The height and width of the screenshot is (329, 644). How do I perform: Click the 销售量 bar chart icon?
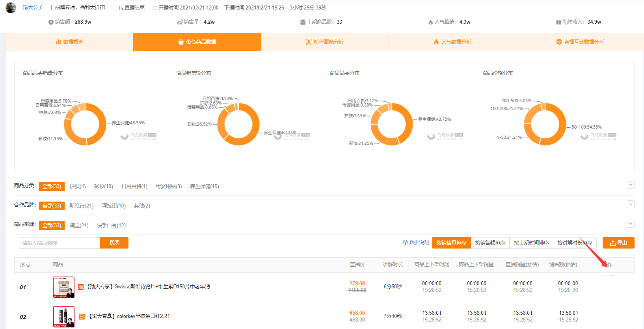tap(180, 22)
